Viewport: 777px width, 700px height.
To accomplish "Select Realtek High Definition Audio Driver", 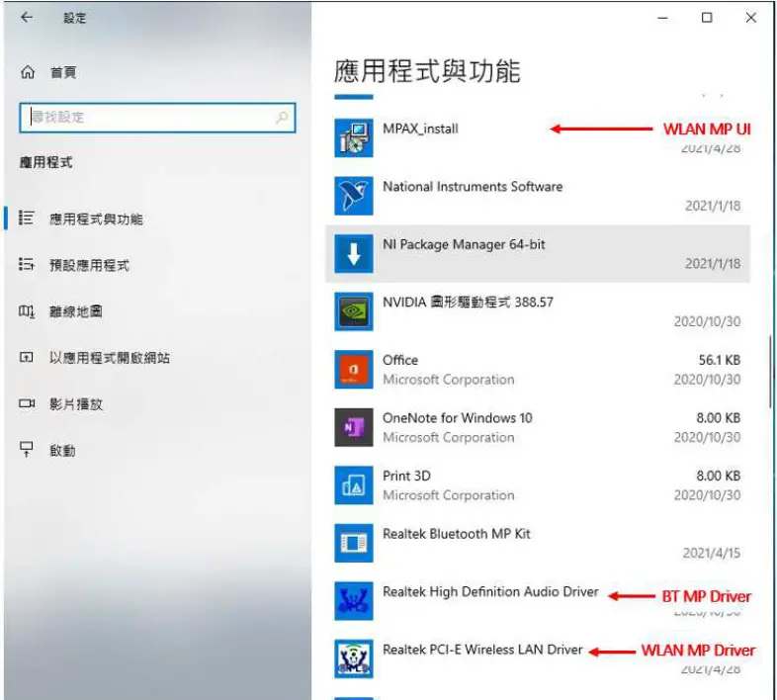I will [490, 591].
